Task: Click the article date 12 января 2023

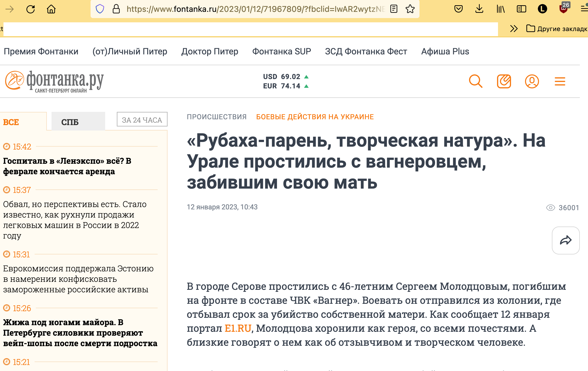Action: (x=222, y=207)
